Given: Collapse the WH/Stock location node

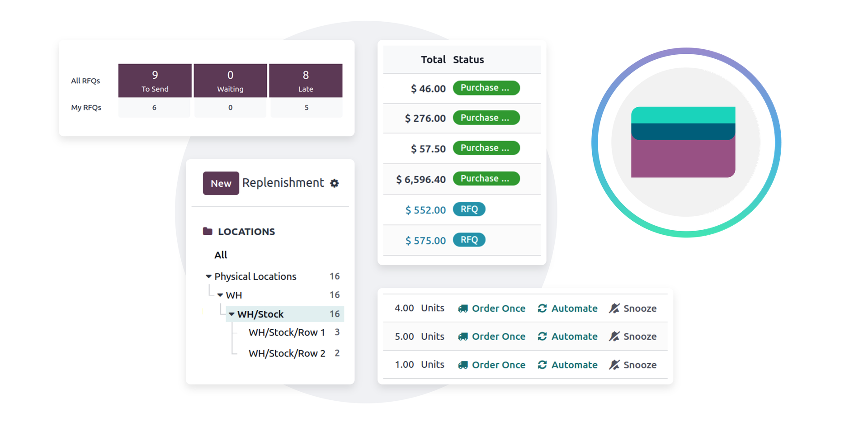Looking at the screenshot, I should pyautogui.click(x=231, y=314).
